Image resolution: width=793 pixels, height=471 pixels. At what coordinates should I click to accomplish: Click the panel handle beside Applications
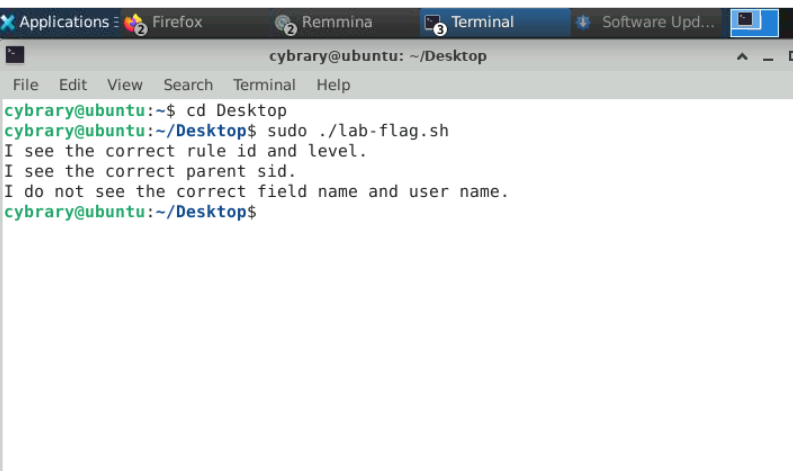117,22
